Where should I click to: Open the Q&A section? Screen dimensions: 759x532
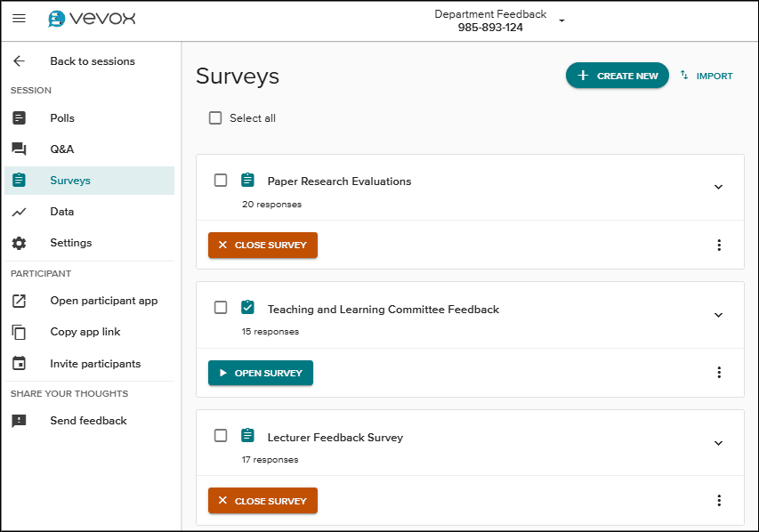tap(19, 149)
